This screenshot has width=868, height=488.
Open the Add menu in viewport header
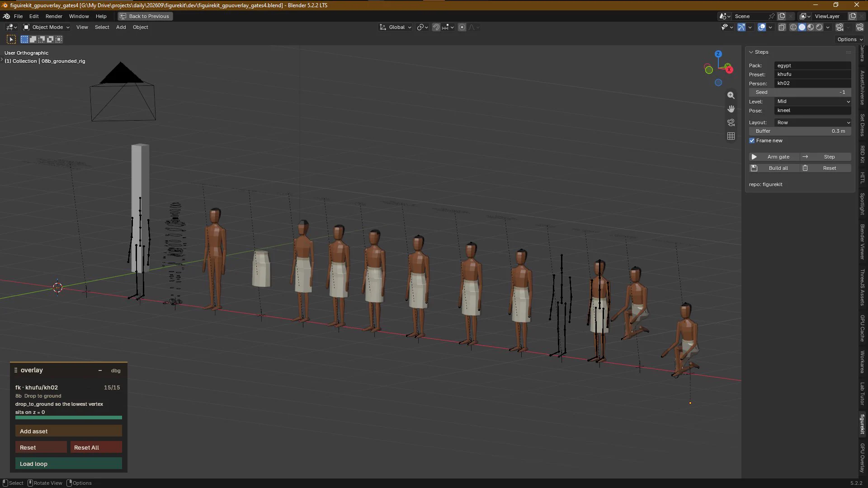tap(121, 27)
